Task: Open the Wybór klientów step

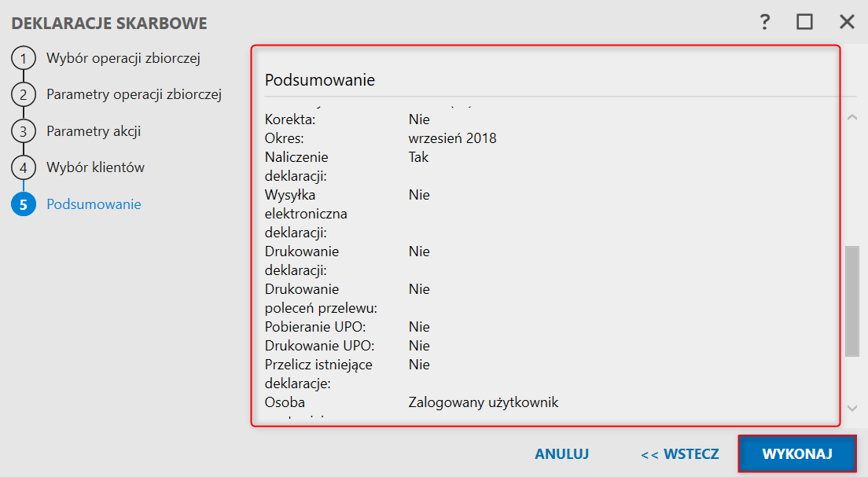Action: coord(95,167)
